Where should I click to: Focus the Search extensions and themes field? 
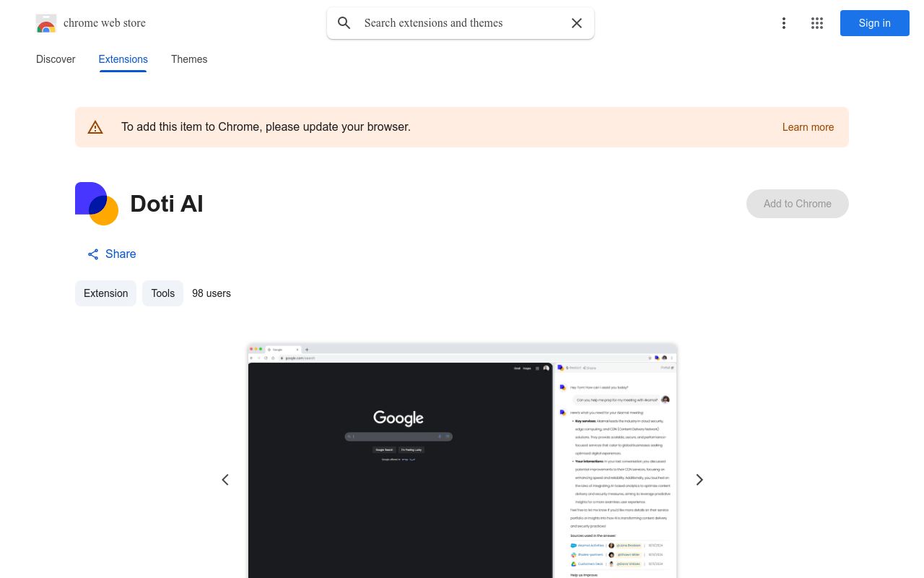[462, 23]
